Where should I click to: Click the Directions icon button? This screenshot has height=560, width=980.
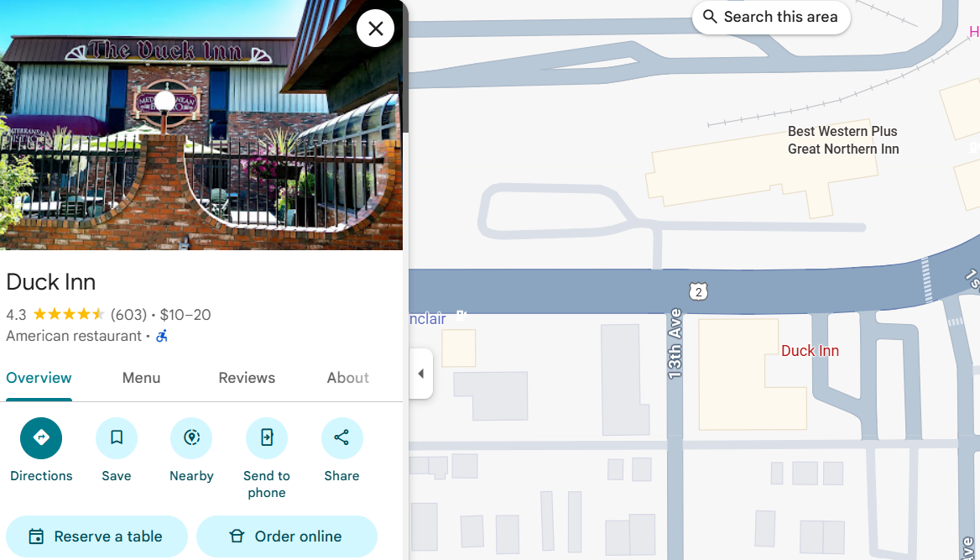[x=41, y=438]
